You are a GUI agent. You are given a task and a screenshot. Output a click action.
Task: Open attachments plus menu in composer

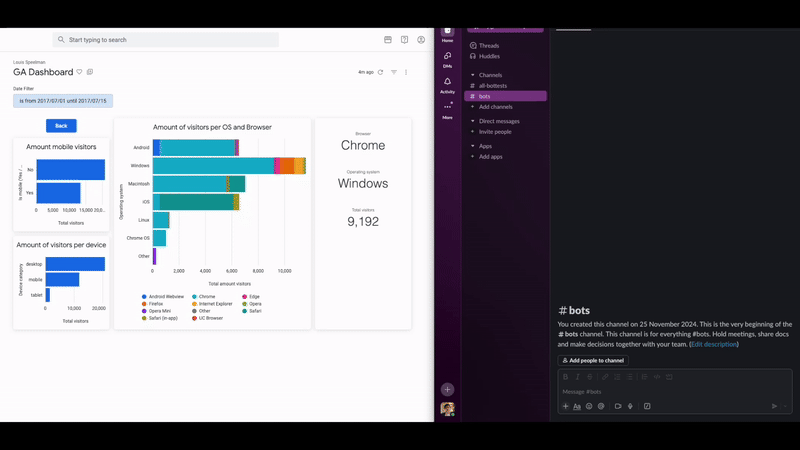pyautogui.click(x=565, y=406)
